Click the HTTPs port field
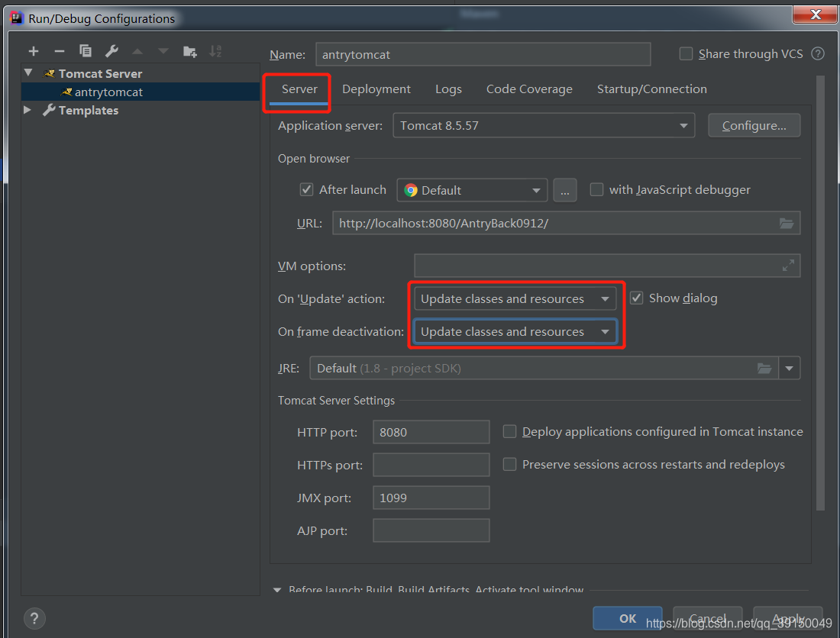840x638 pixels. point(431,465)
